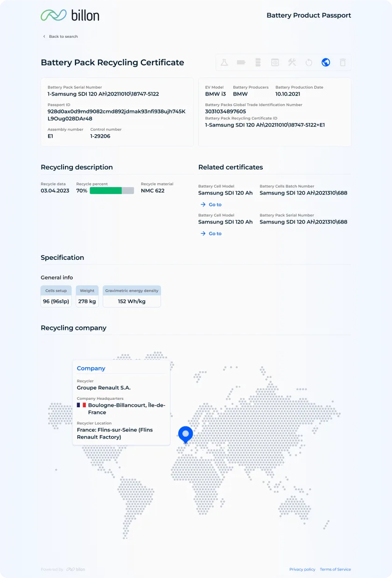Viewport: 392px width, 578px height.
Task: Click the Powered by billon footer logo
Action: pos(76,569)
